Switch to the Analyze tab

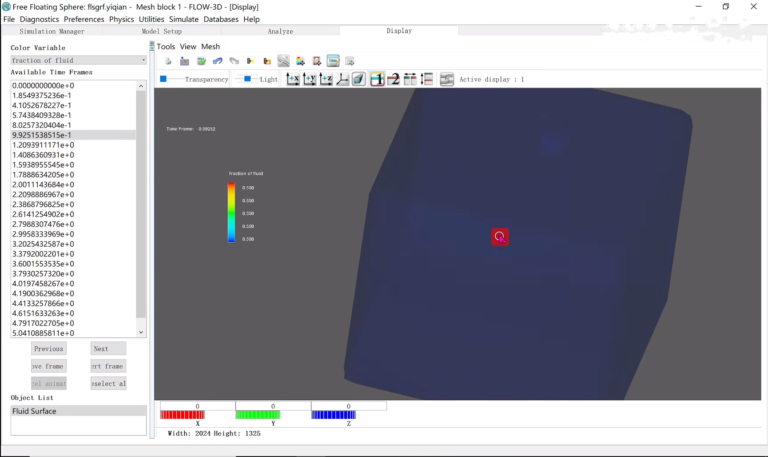[280, 31]
